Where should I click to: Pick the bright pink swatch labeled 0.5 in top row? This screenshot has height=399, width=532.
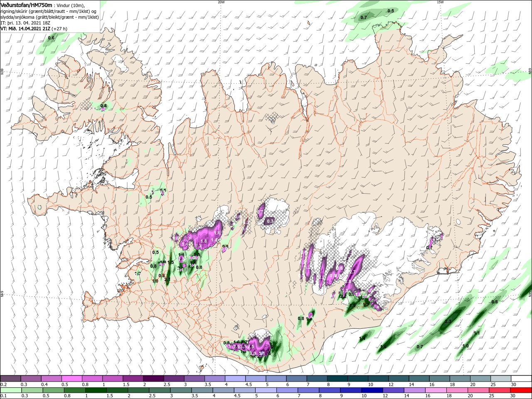point(71,379)
